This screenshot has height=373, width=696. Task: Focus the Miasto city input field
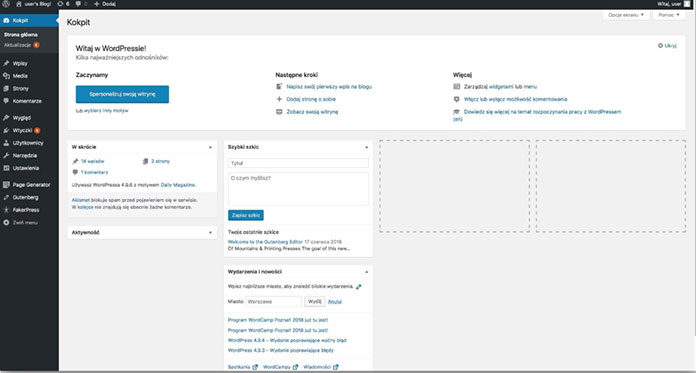[273, 302]
